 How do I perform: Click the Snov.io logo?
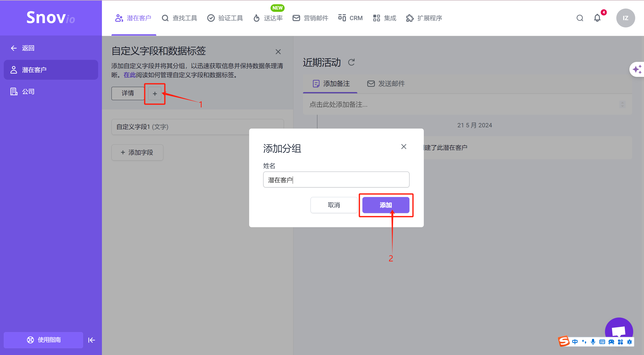coord(51,18)
